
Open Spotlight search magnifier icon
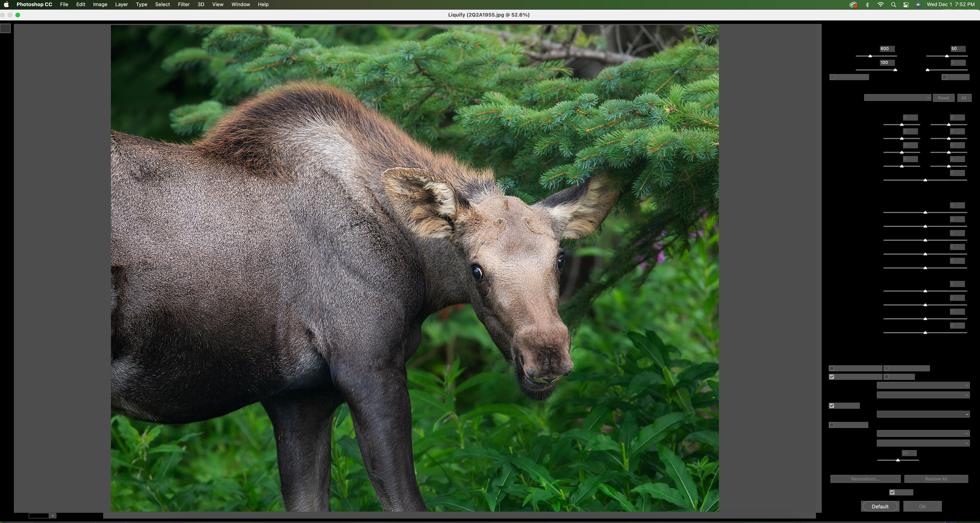pyautogui.click(x=893, y=5)
